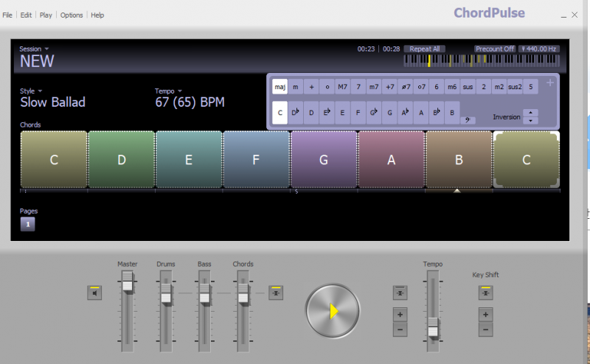Screen dimensions: 590x364
Task: Open the Play menu
Action: [46, 15]
